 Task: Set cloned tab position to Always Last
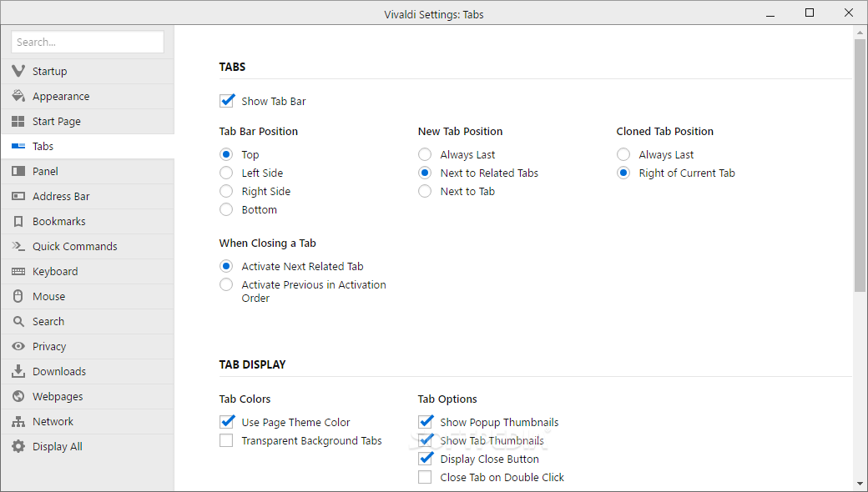pyautogui.click(x=623, y=154)
